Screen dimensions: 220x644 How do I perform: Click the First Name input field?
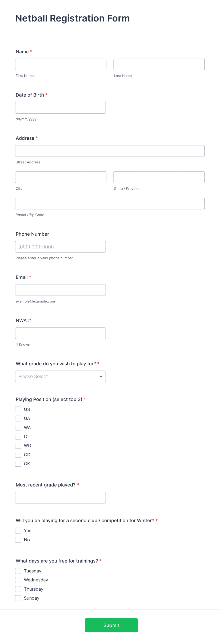tap(61, 64)
